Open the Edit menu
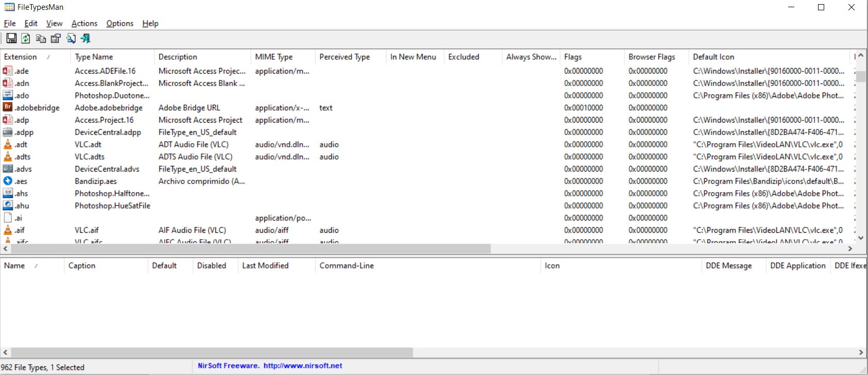This screenshot has width=868, height=375. pyautogui.click(x=31, y=23)
